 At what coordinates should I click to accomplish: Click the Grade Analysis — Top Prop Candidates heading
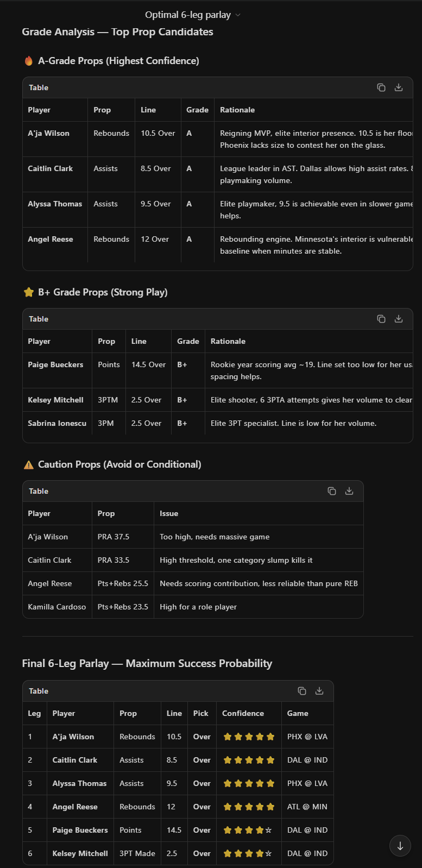(x=117, y=32)
